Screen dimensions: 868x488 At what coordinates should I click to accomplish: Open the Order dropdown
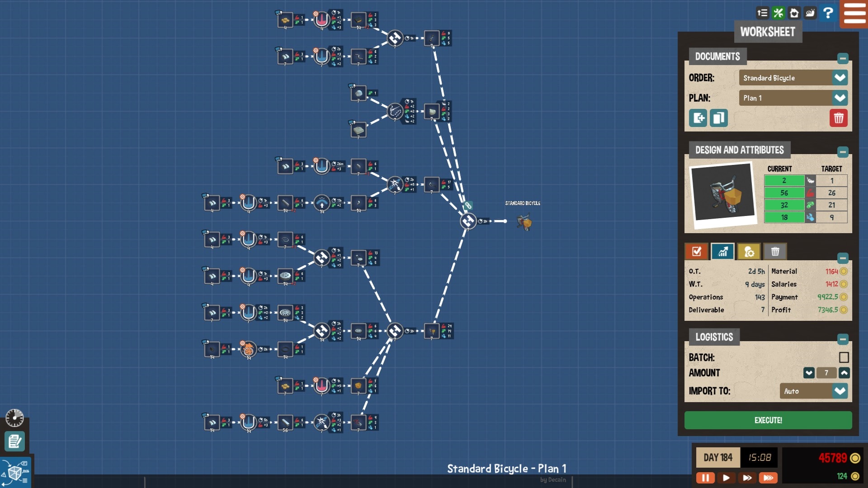(840, 78)
